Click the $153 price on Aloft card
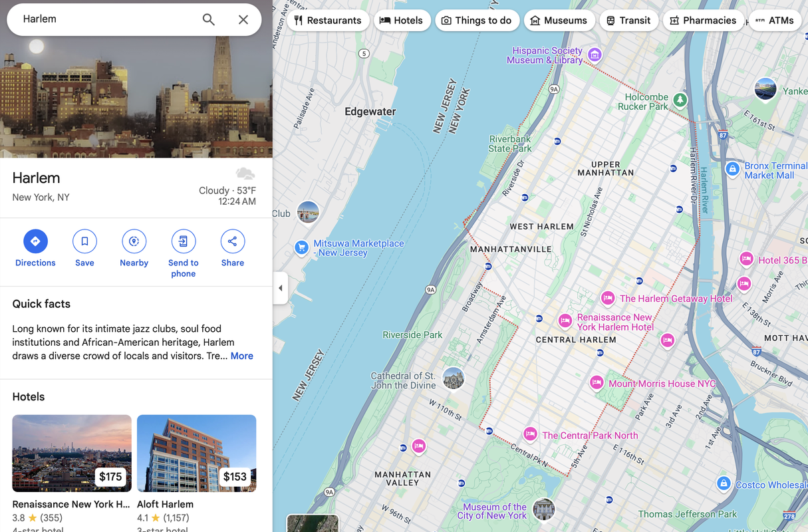Viewport: 808px width, 532px height. 235,476
